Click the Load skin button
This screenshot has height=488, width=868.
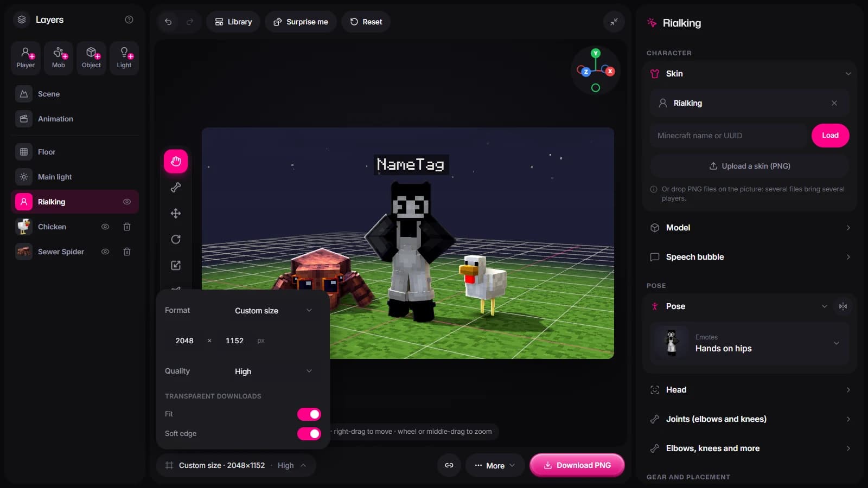click(830, 136)
